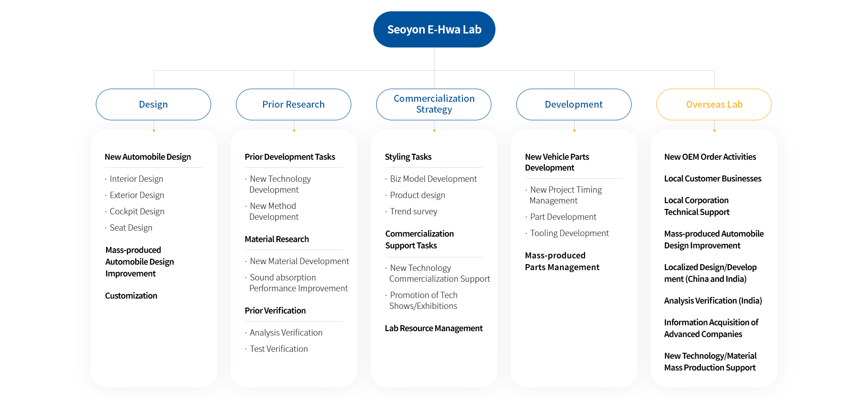Open the Overseas Lab node
The height and width of the screenshot is (398, 868).
714,104
